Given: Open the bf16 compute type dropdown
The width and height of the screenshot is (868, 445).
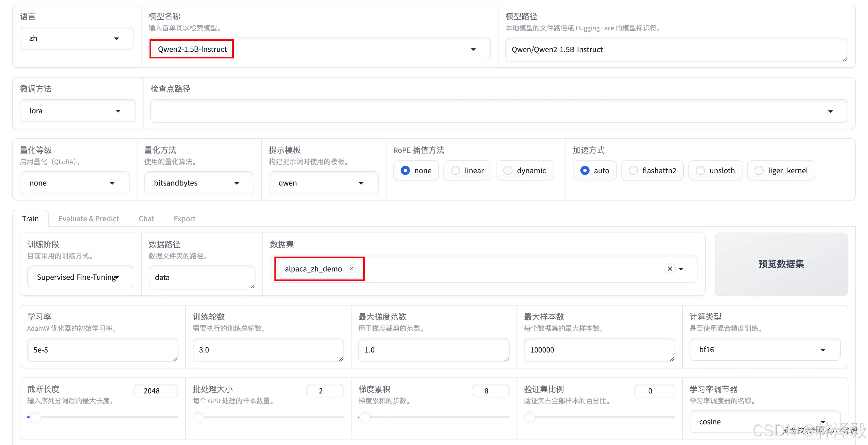Looking at the screenshot, I should (824, 350).
